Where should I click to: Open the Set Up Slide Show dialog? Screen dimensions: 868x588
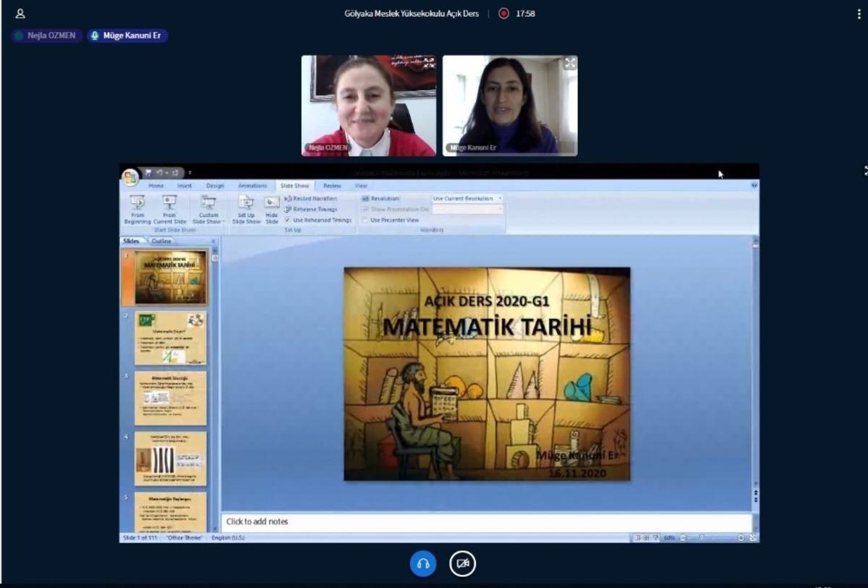245,208
